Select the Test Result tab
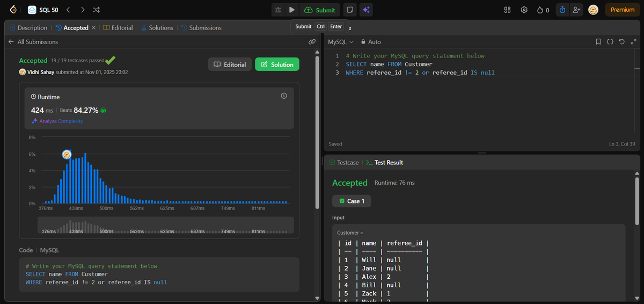Screen dimensions: 644x304 pyautogui.click(x=384, y=162)
